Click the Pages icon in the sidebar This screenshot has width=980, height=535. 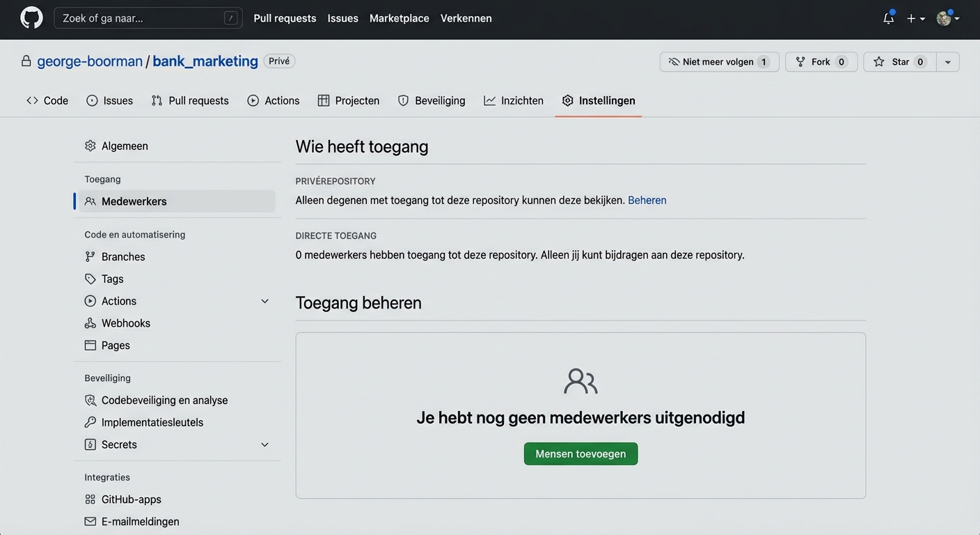click(x=90, y=345)
